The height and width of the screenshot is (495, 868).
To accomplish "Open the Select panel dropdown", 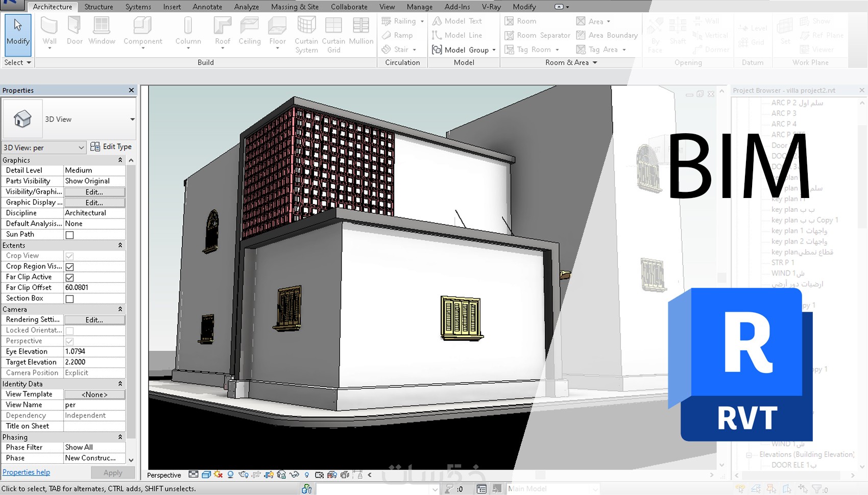I will (18, 62).
